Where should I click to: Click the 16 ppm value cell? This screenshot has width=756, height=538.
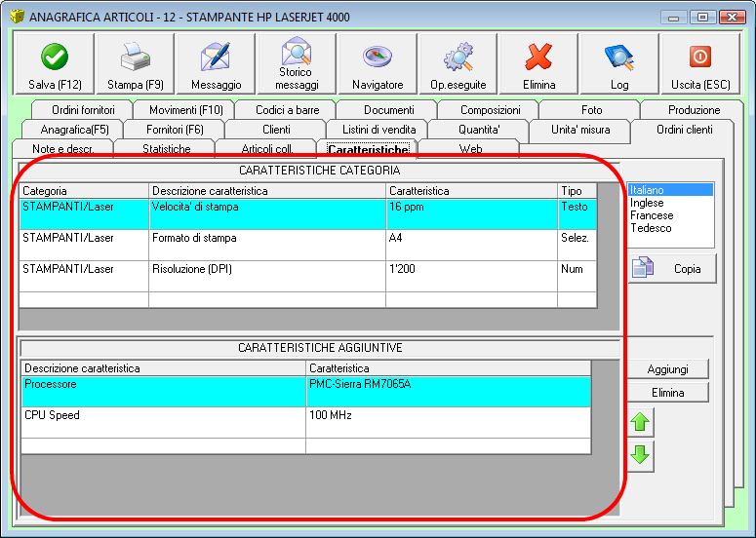(471, 213)
